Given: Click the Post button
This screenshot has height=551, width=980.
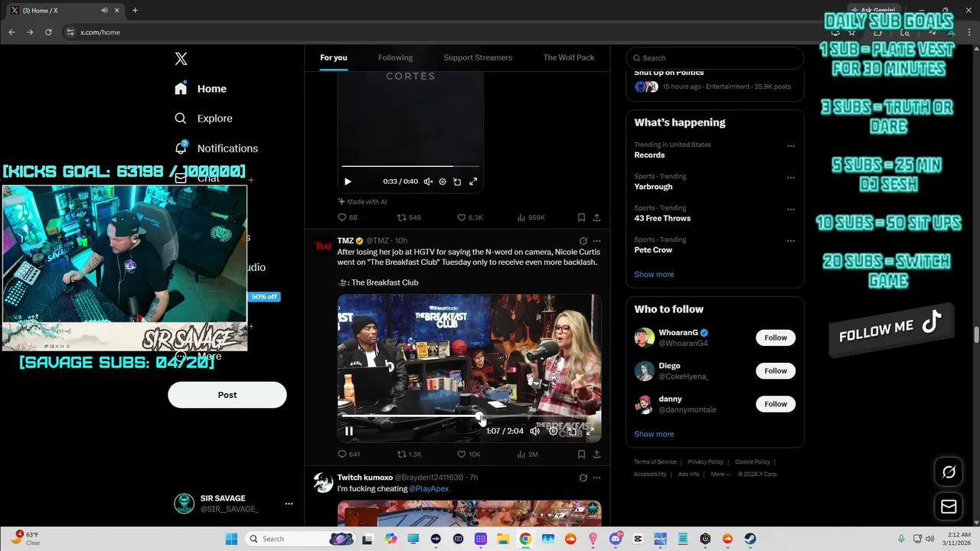Looking at the screenshot, I should click(x=227, y=395).
